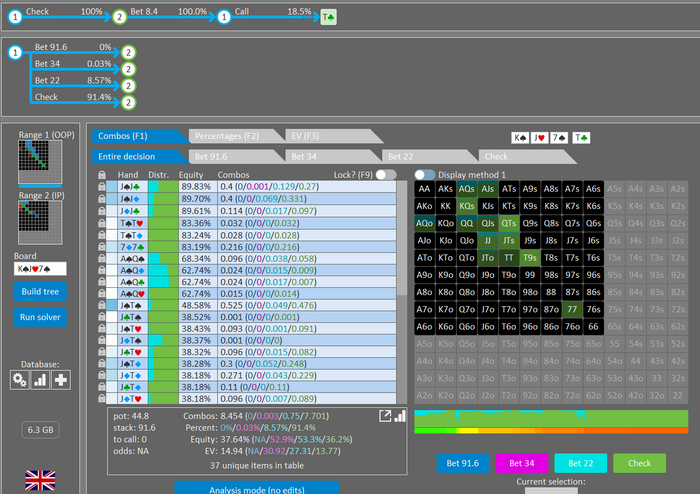Click the Board input field
700x494 pixels.
pos(40,269)
